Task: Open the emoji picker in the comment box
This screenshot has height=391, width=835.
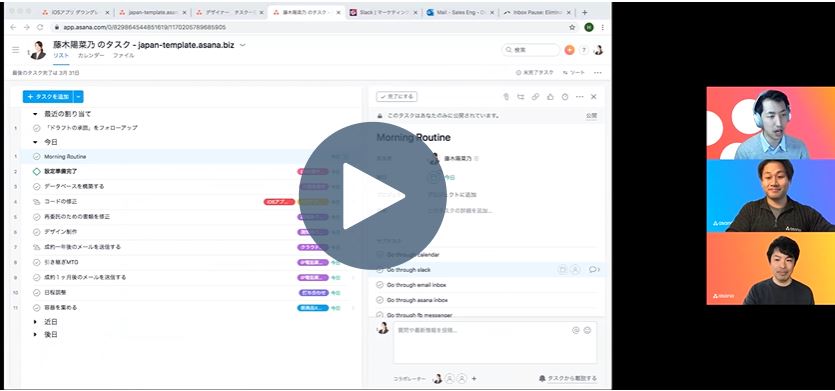Action: pos(587,330)
